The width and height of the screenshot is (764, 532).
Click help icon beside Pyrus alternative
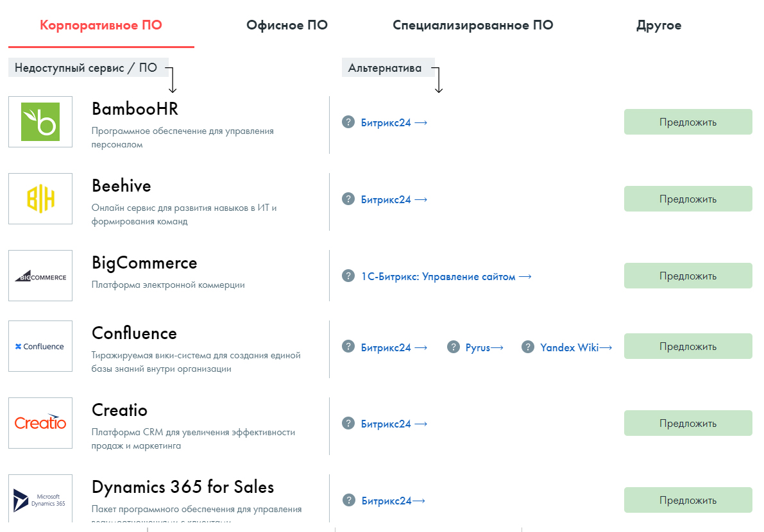[x=453, y=347]
